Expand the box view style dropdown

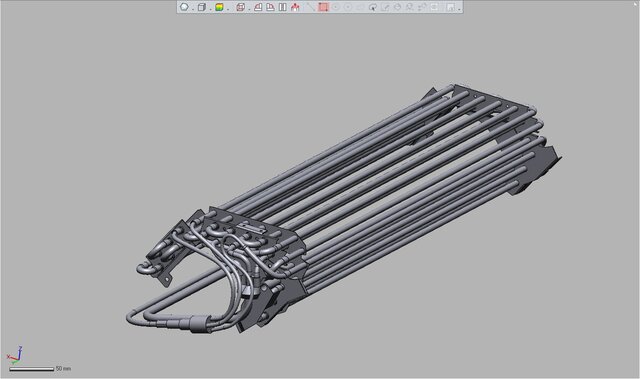coord(211,9)
